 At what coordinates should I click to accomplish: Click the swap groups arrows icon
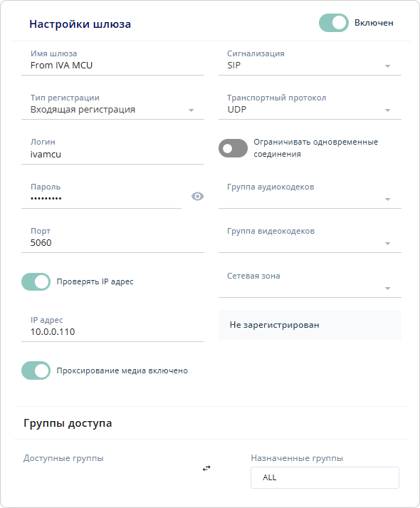coord(206,468)
